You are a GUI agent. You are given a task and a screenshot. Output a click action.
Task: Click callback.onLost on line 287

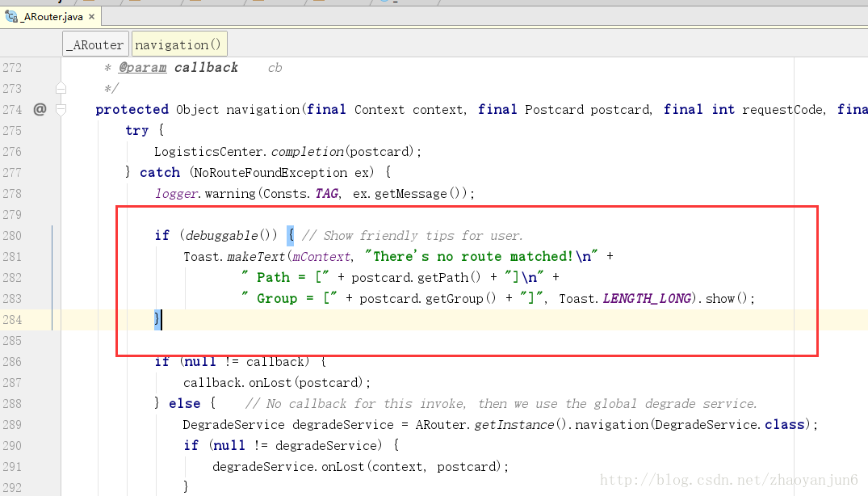tap(237, 383)
